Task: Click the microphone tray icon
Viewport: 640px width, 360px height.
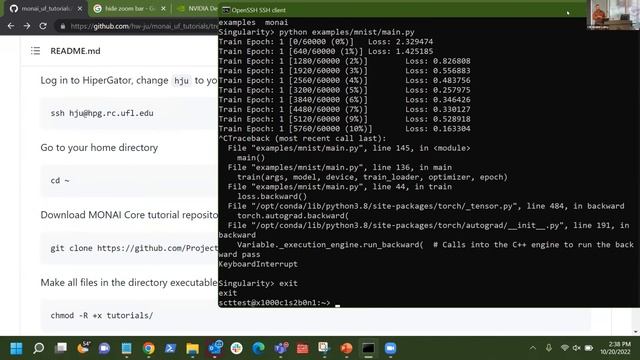Action: tap(549, 348)
